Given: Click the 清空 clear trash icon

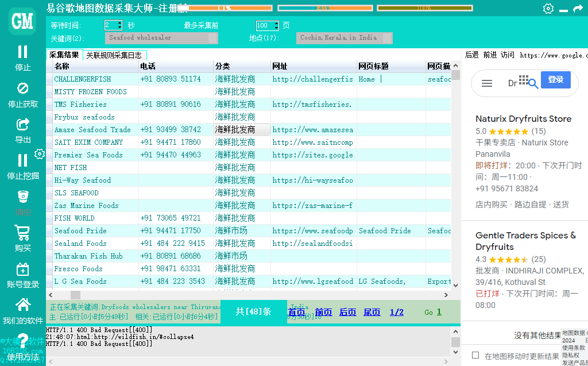Looking at the screenshot, I should coord(23,197).
